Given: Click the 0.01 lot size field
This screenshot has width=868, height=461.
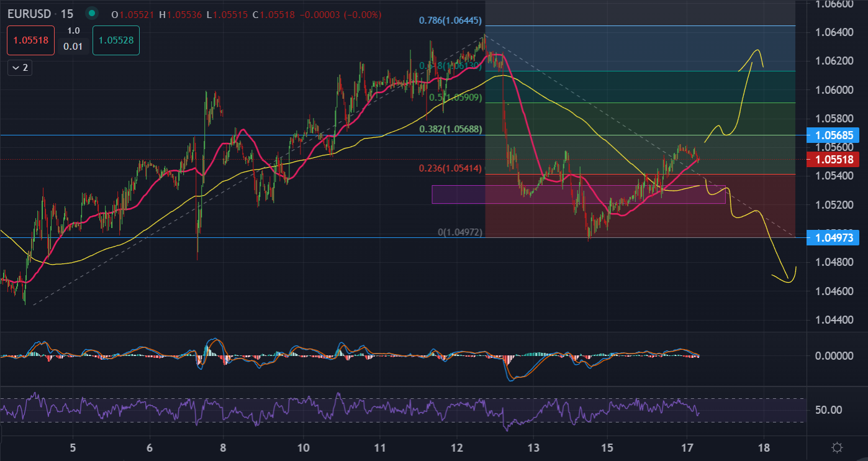Looking at the screenshot, I should tap(73, 46).
